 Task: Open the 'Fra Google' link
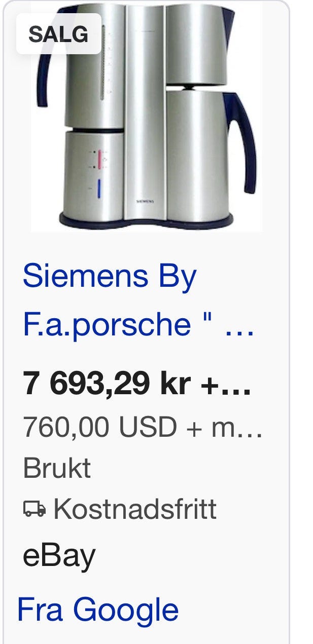tap(98, 610)
